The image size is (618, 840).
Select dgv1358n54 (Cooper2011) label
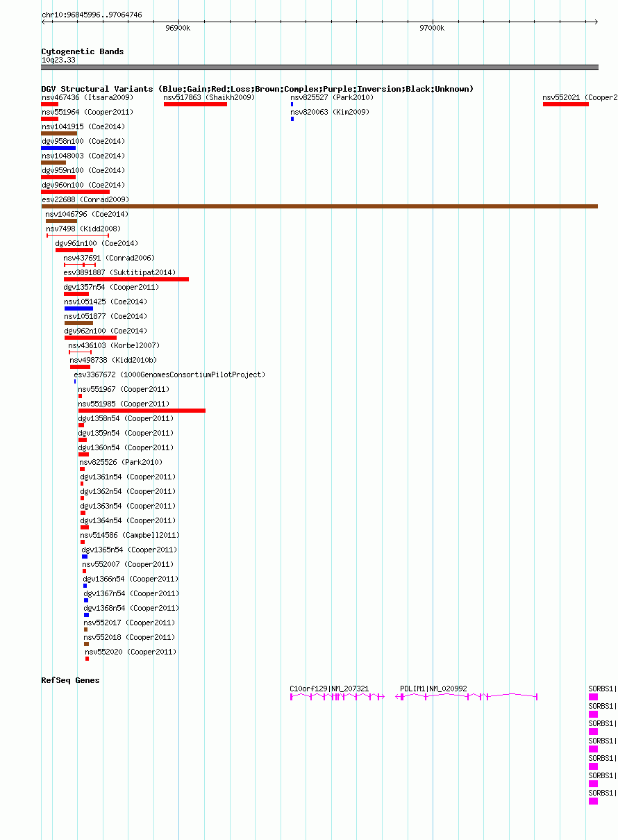tap(126, 418)
